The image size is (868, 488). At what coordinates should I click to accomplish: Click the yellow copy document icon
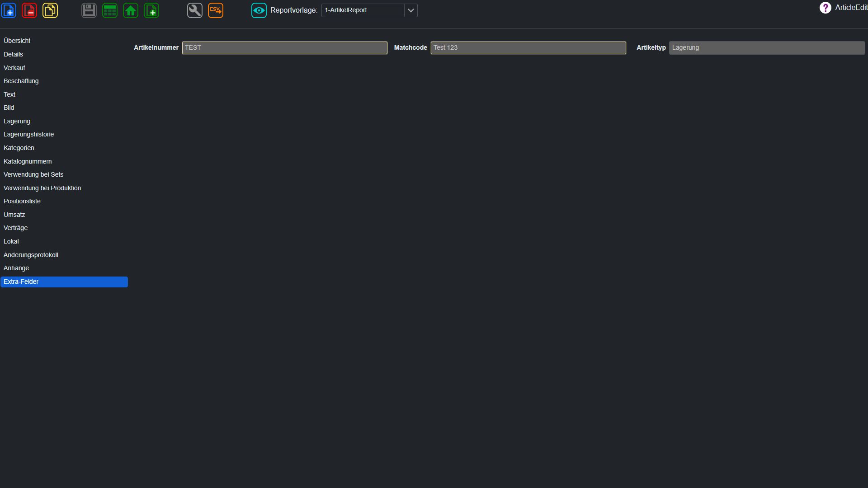tap(50, 10)
